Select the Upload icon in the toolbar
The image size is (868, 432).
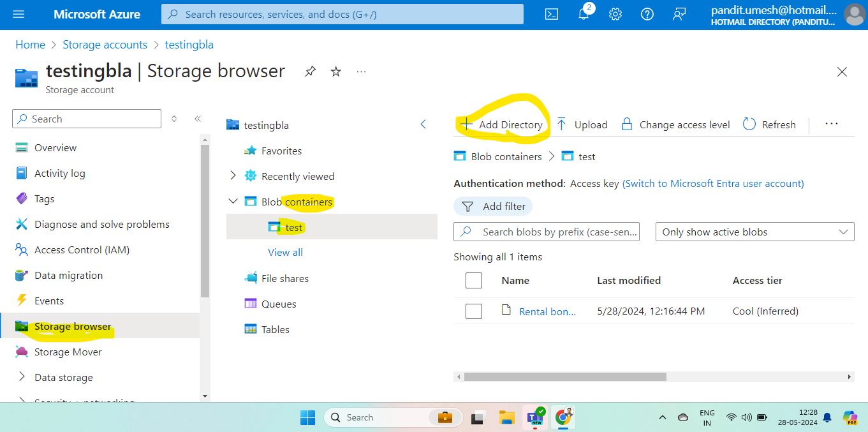coord(581,124)
